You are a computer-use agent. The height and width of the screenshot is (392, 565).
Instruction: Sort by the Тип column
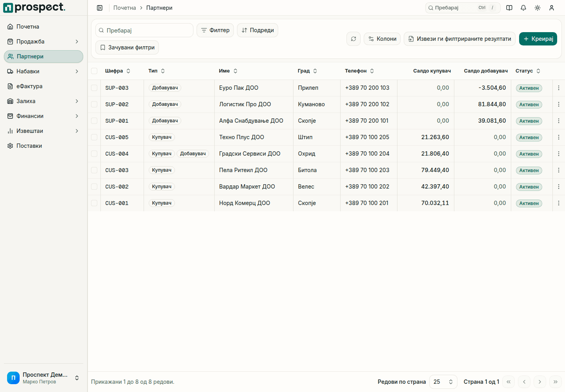(157, 71)
